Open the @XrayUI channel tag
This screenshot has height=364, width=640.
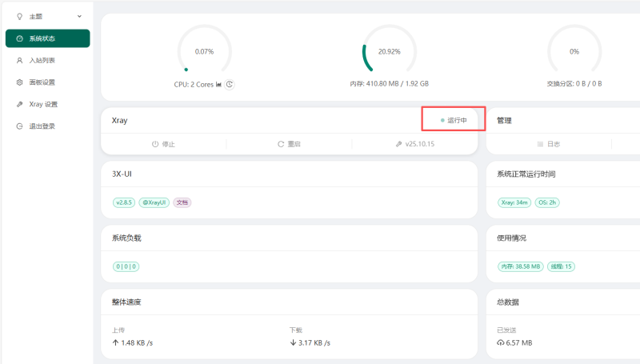tap(154, 202)
